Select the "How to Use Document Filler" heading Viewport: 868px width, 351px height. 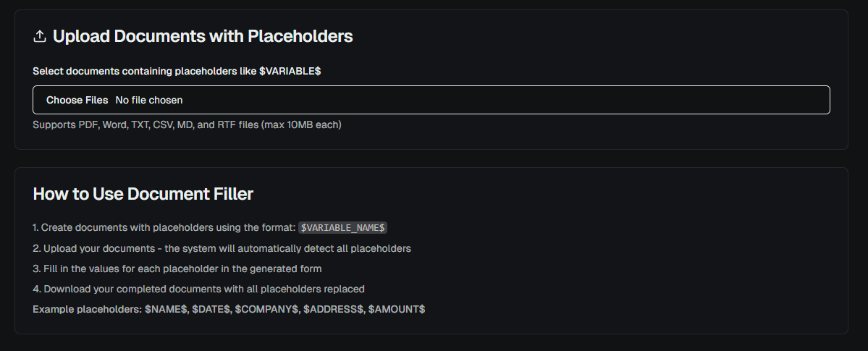point(143,194)
